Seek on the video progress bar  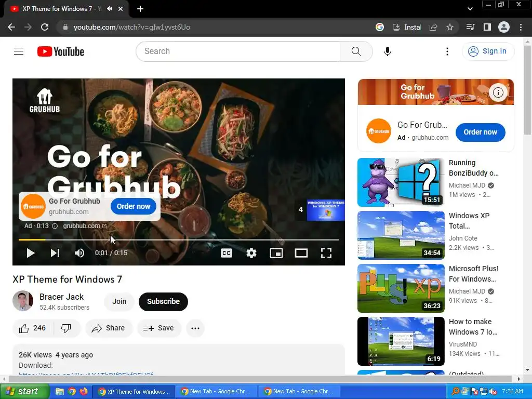click(x=179, y=240)
